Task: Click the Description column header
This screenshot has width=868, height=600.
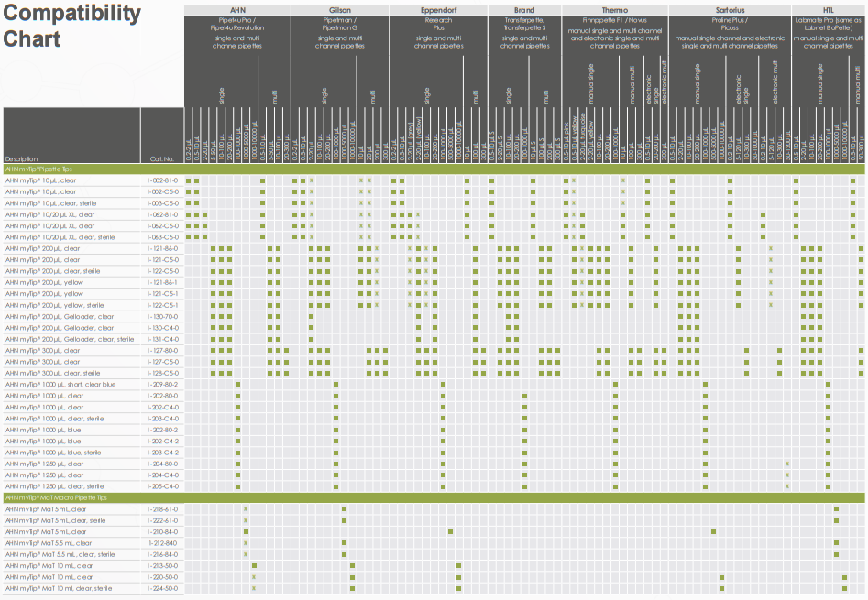Action: click(x=22, y=158)
